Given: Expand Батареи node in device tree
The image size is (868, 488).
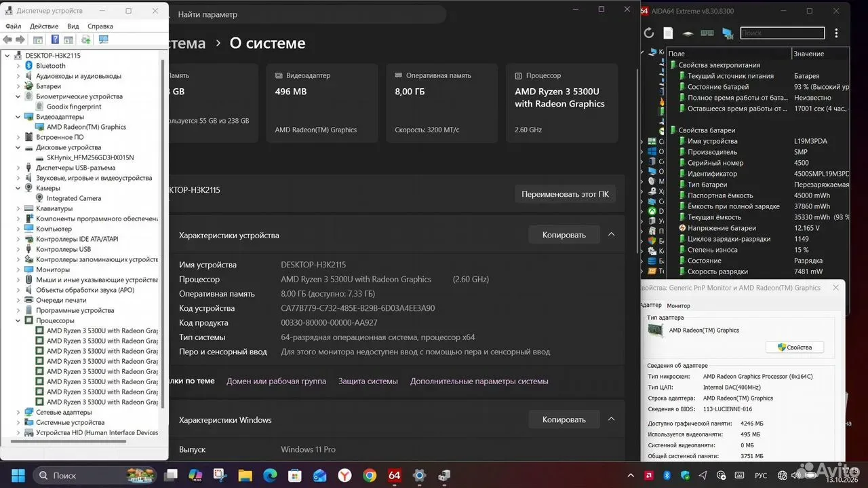Looking at the screenshot, I should 18,86.
